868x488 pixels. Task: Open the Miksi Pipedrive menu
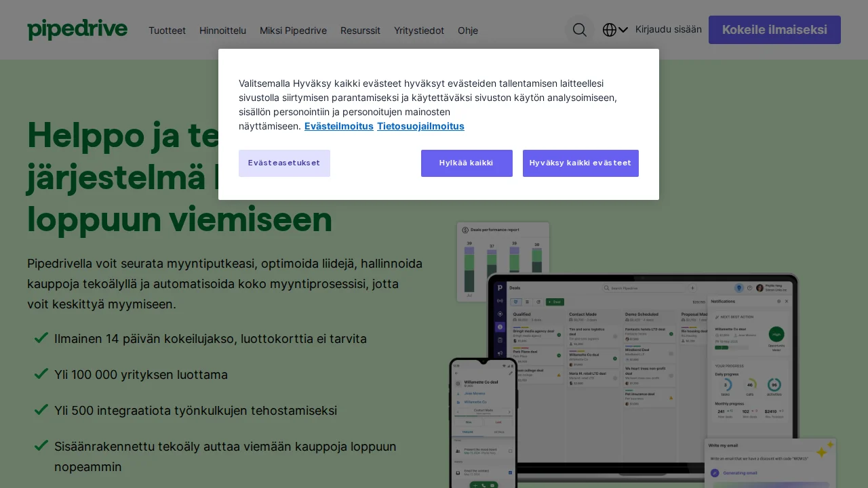(x=293, y=30)
